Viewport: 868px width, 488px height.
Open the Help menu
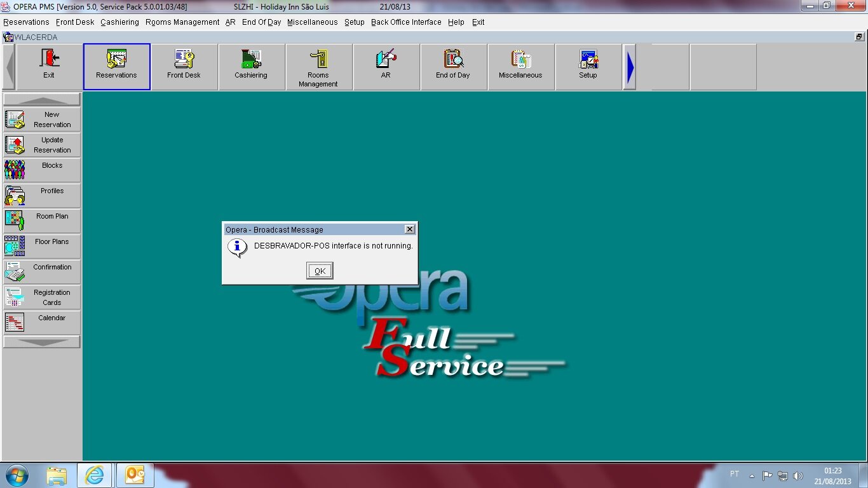[x=456, y=22]
